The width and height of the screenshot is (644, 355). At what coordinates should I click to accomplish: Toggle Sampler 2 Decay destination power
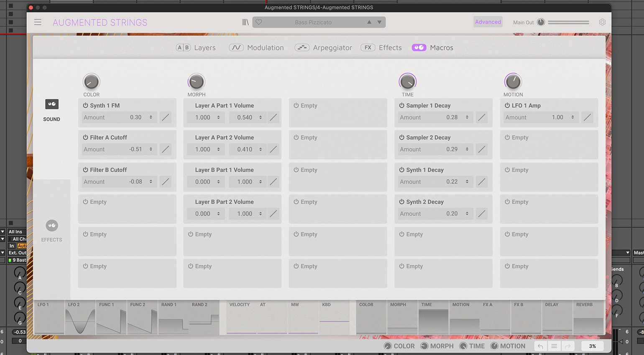click(402, 137)
